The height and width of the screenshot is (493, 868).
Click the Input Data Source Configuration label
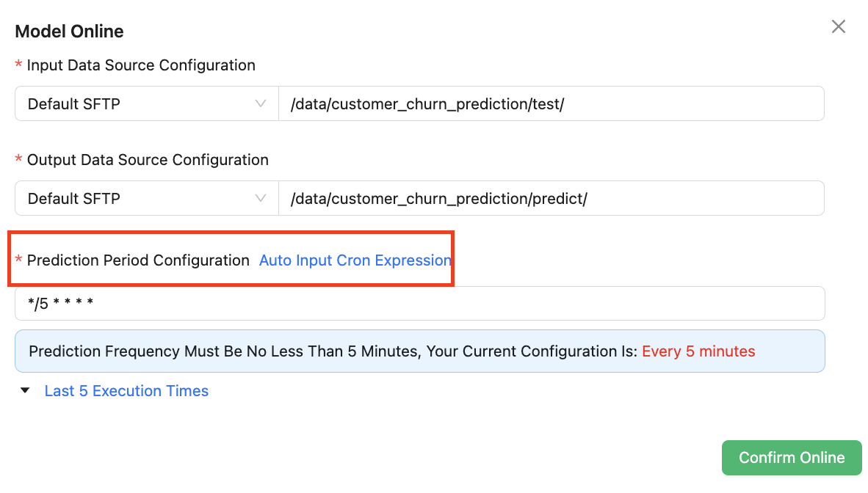click(x=141, y=65)
